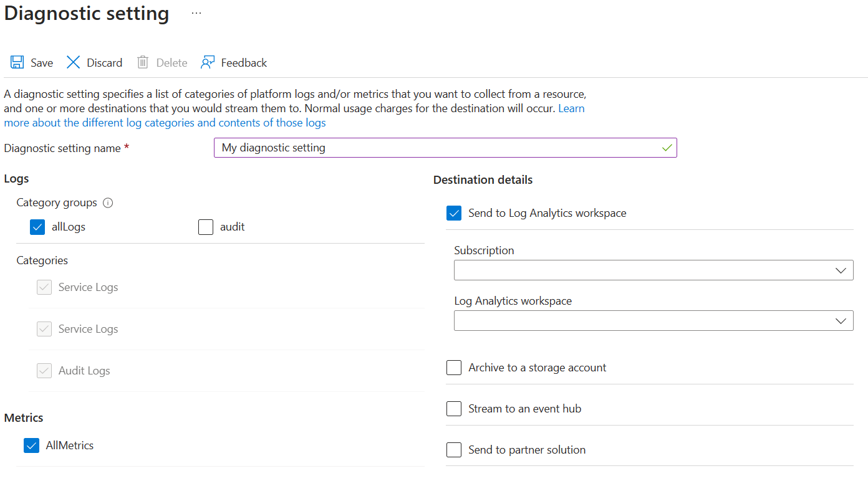Uncheck the allLogs category group
The height and width of the screenshot is (481, 868).
[37, 227]
